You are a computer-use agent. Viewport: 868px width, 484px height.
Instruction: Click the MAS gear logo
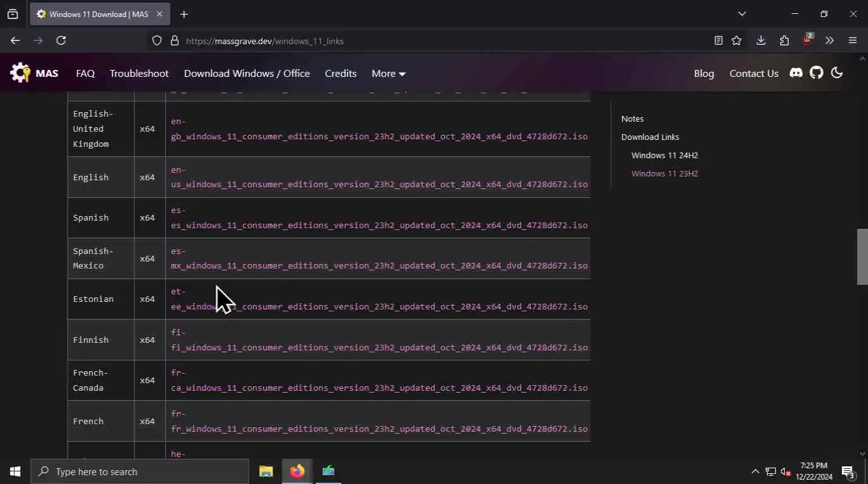pyautogui.click(x=20, y=73)
